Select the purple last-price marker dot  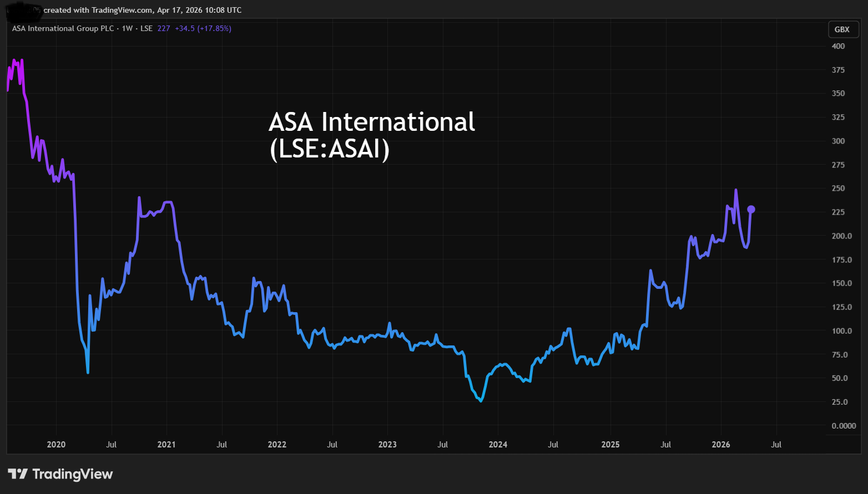pyautogui.click(x=752, y=209)
